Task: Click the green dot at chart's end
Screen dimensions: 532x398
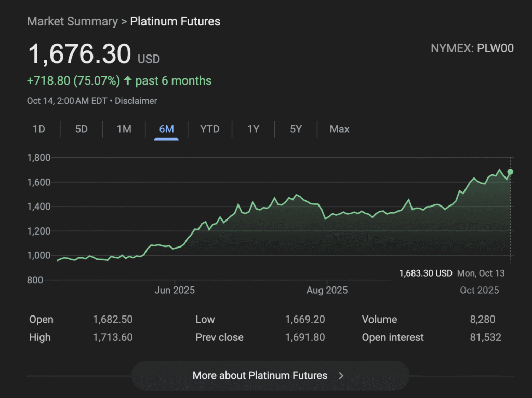Action: click(x=510, y=172)
